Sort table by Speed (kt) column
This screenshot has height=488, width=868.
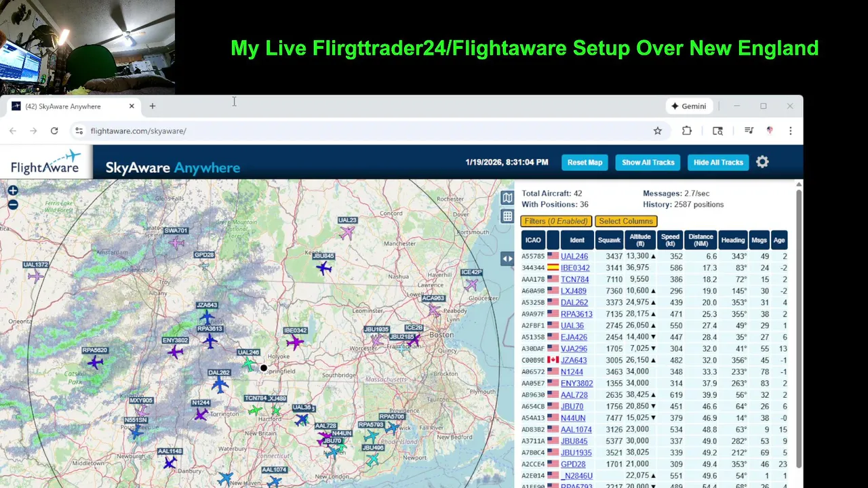tap(671, 240)
